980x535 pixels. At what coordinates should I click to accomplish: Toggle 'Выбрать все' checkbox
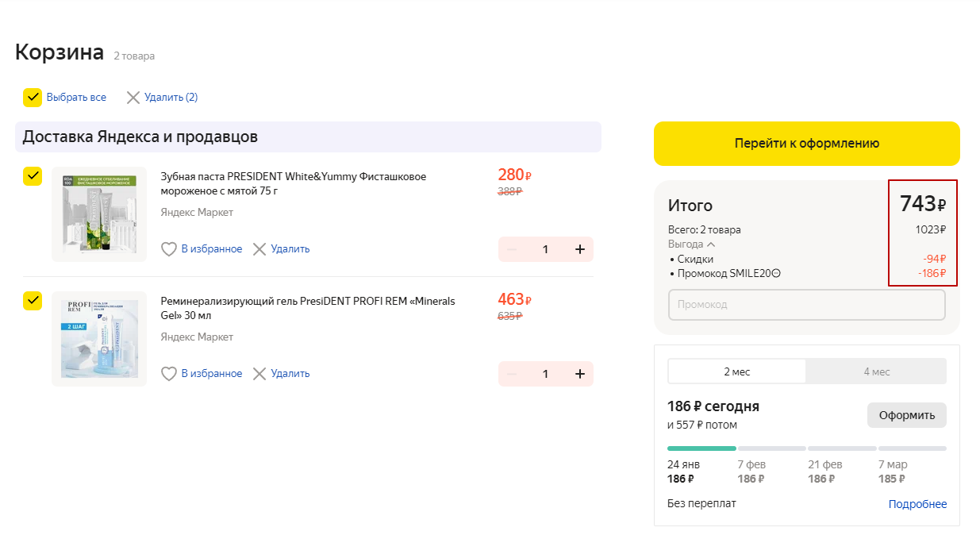pyautogui.click(x=33, y=98)
